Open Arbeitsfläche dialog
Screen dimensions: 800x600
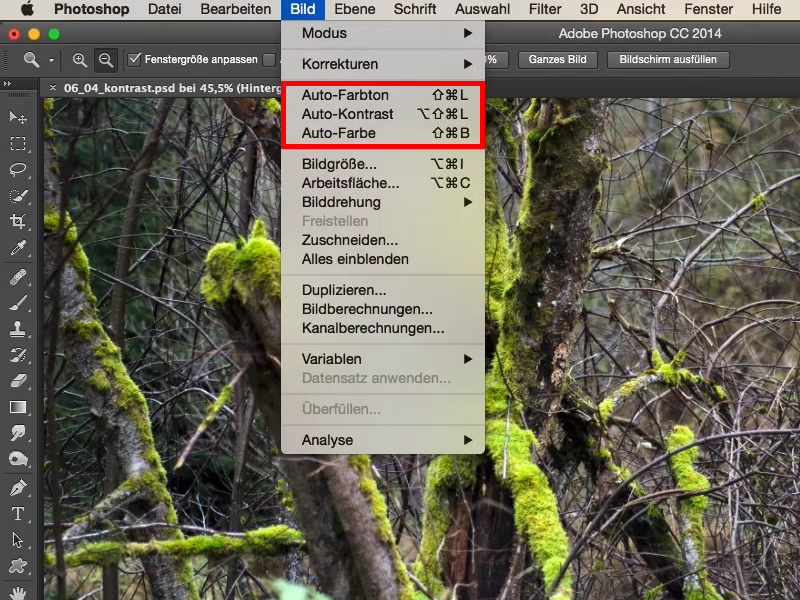(383, 183)
